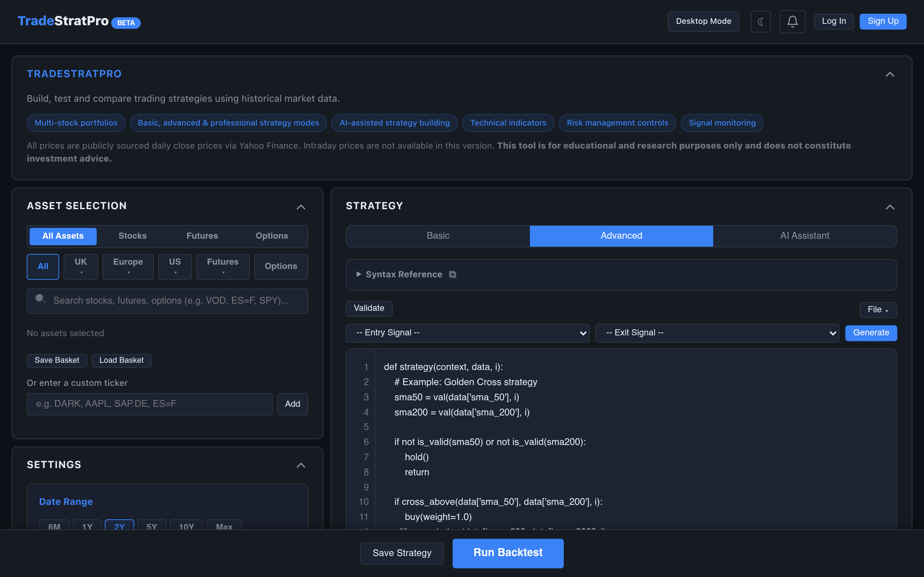This screenshot has width=924, height=577.
Task: Click the Validate button
Action: tap(369, 308)
